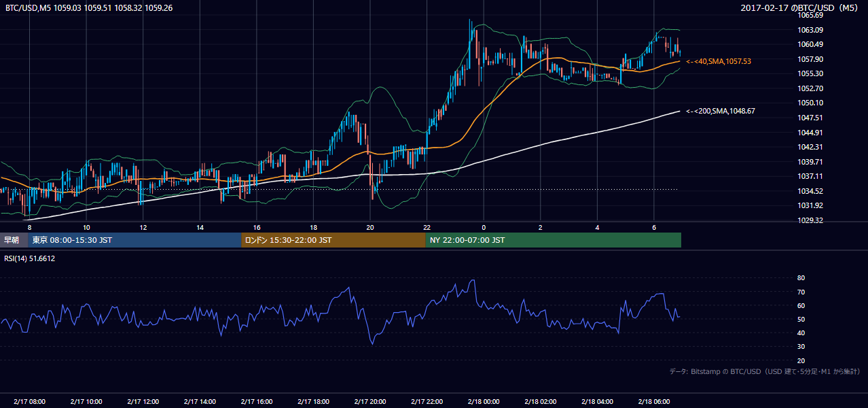Click the RSI axis level 40

[x=801, y=333]
